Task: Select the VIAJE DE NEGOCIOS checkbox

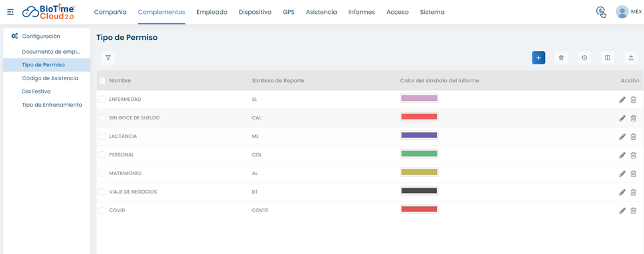Action: 102,192
